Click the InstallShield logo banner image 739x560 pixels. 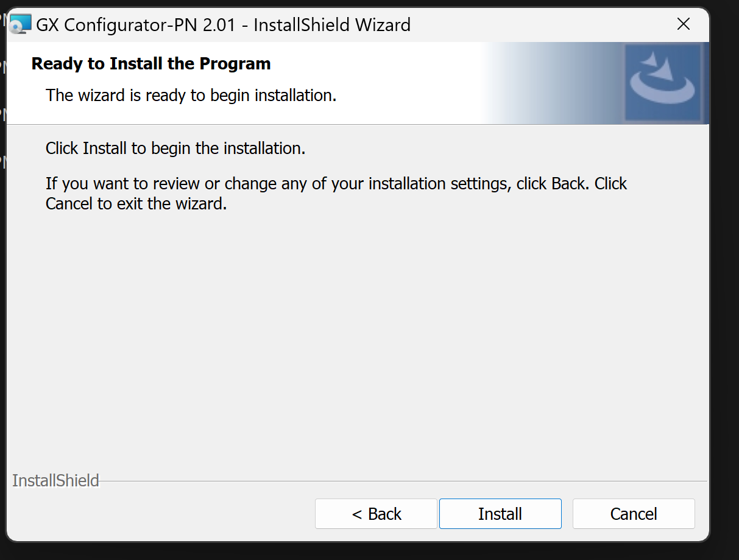point(663,83)
